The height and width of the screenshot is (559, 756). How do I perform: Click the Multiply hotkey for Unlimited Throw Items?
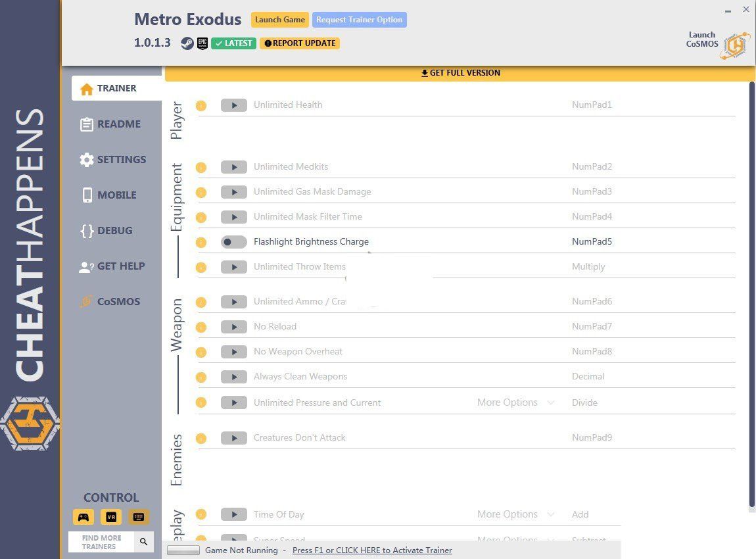pyautogui.click(x=588, y=267)
